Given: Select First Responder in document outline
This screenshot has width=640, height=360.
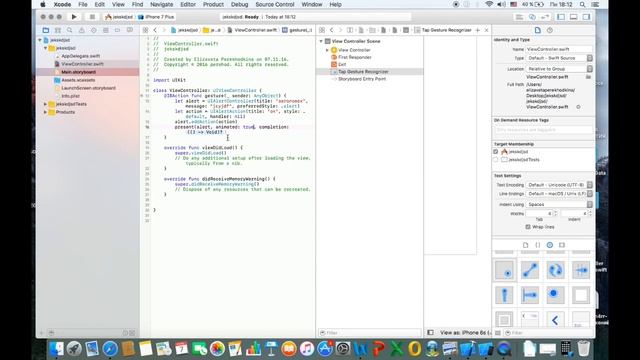Looking at the screenshot, I should (354, 57).
